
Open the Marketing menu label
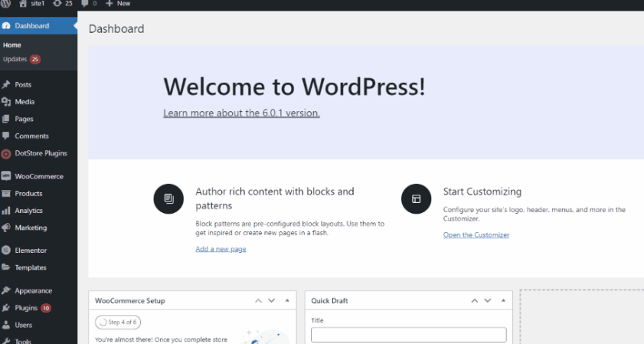(31, 228)
